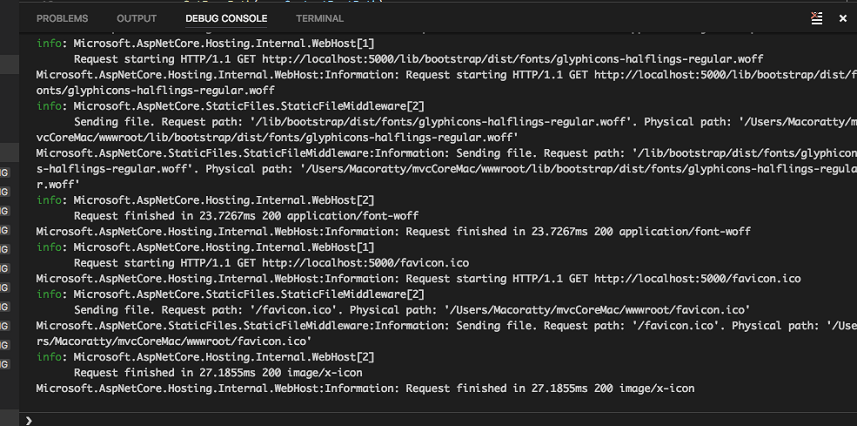Click the first green info label at top
This screenshot has width=857, height=426.
[49, 43]
